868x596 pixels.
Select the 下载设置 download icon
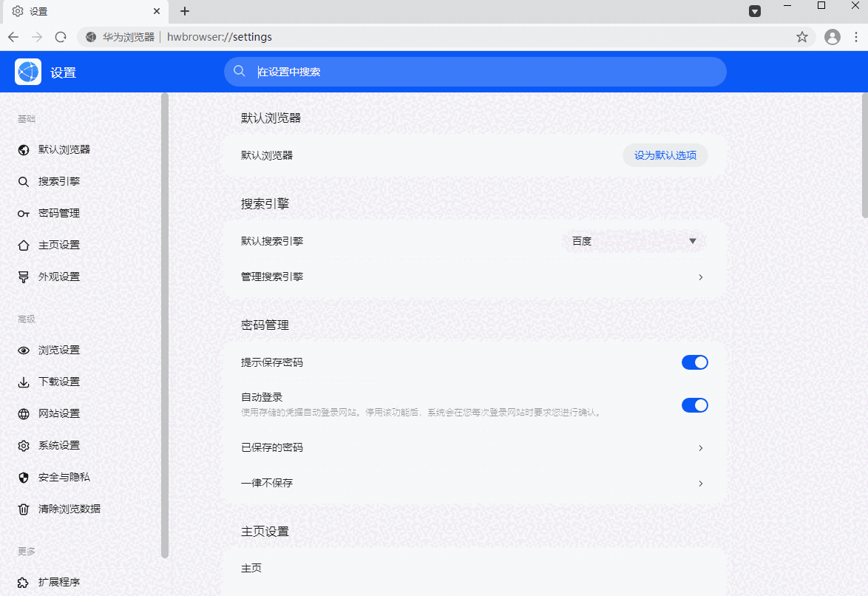[x=24, y=382]
